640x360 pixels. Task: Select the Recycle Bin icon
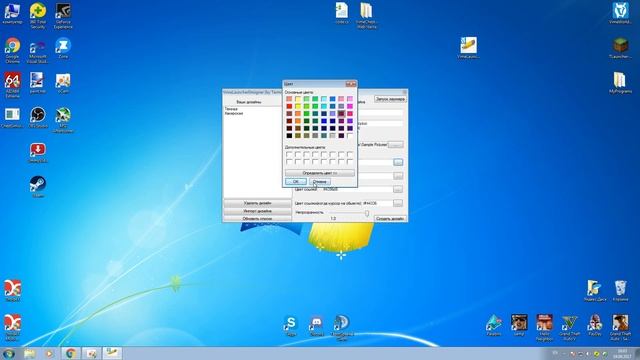[x=620, y=291]
